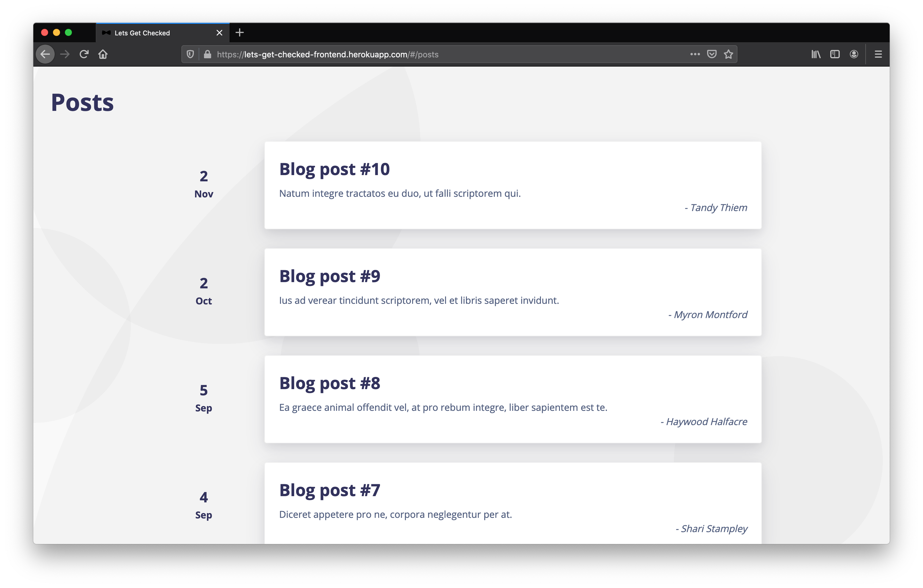Open Blog post #8 by Haywood Halfacre
The width and height of the screenshot is (923, 588).
tap(512, 399)
